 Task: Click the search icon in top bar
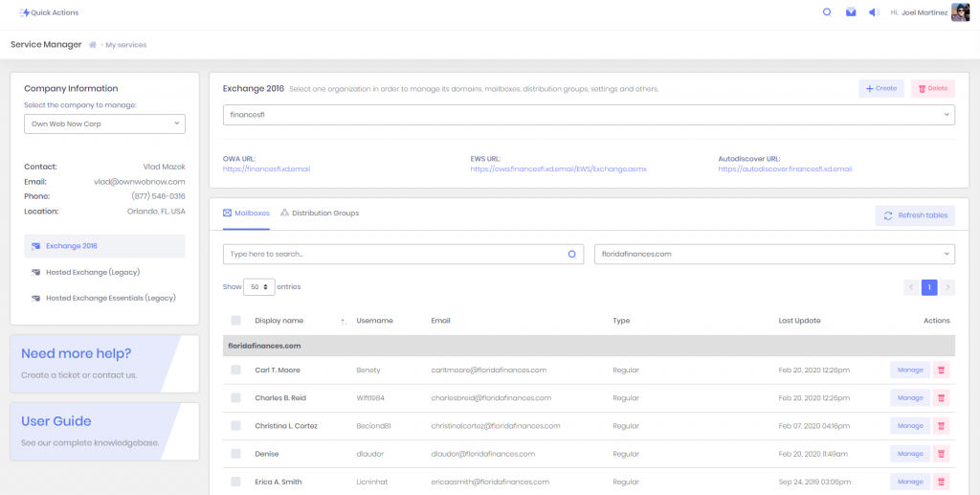coord(827,12)
